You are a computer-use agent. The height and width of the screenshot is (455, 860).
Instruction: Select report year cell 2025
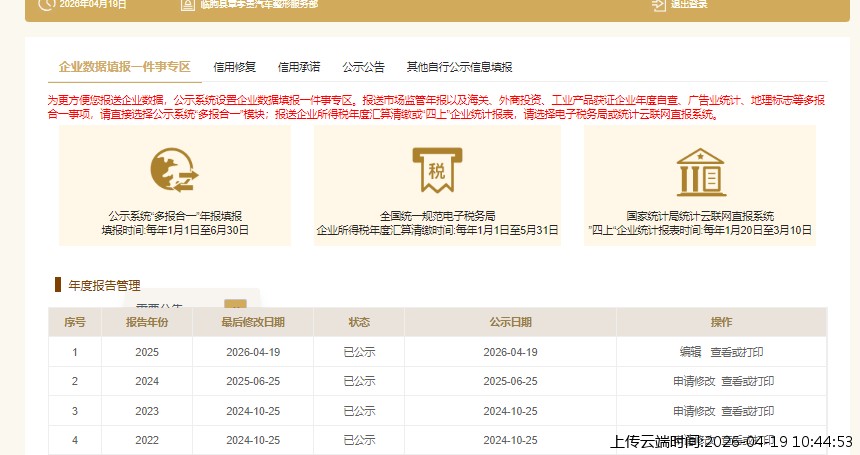click(x=147, y=352)
